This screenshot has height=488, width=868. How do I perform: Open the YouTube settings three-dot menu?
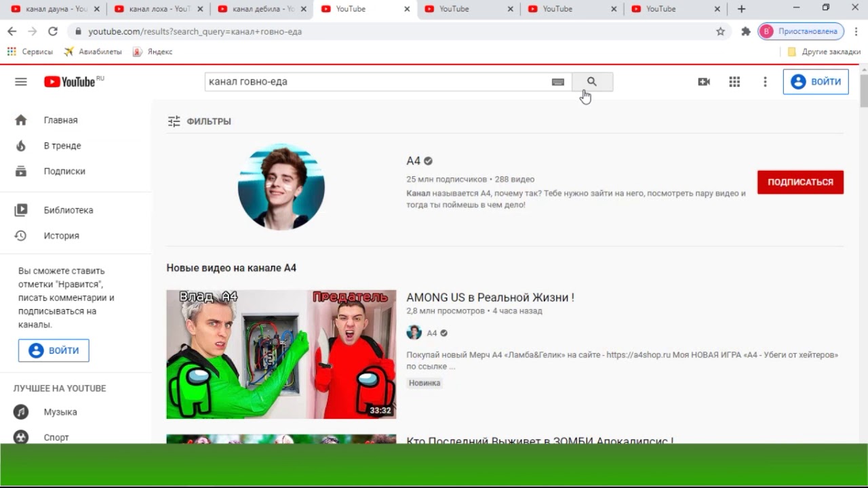(x=765, y=82)
